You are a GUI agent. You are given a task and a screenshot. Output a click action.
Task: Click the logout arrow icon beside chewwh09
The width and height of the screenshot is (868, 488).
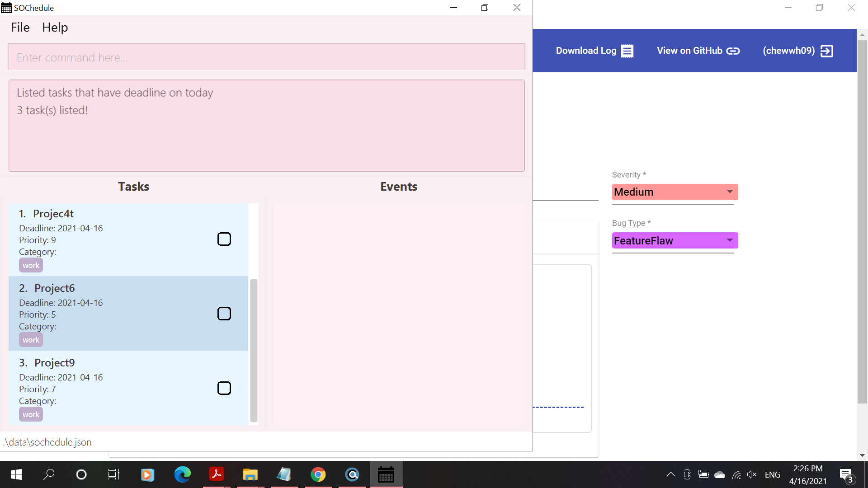point(827,51)
